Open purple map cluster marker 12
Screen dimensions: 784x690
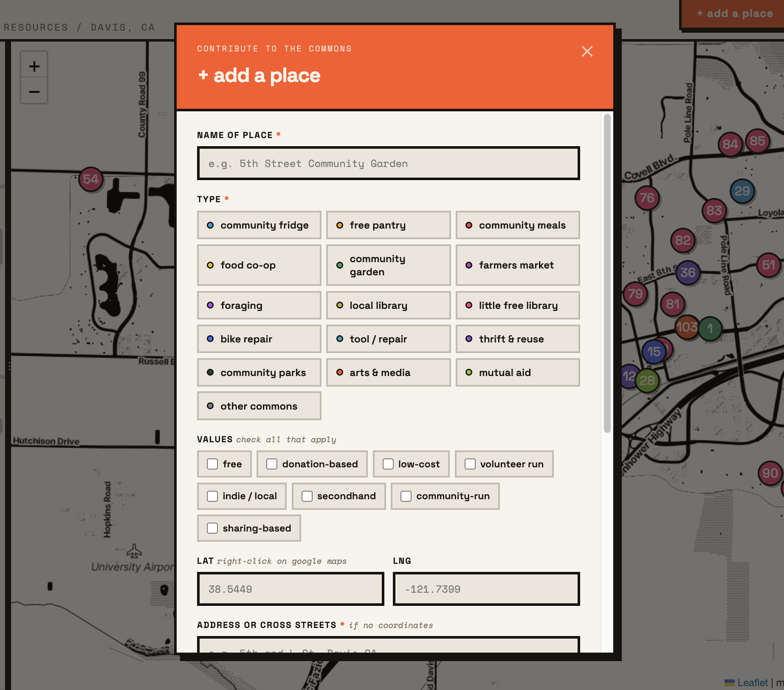(x=629, y=376)
